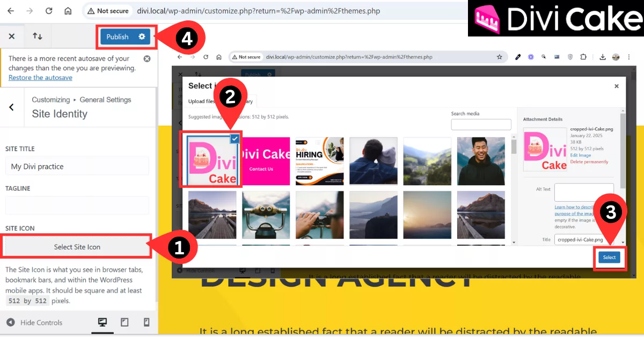Close the Select image dialog
Viewport: 644px width, 338px height.
coord(617,86)
